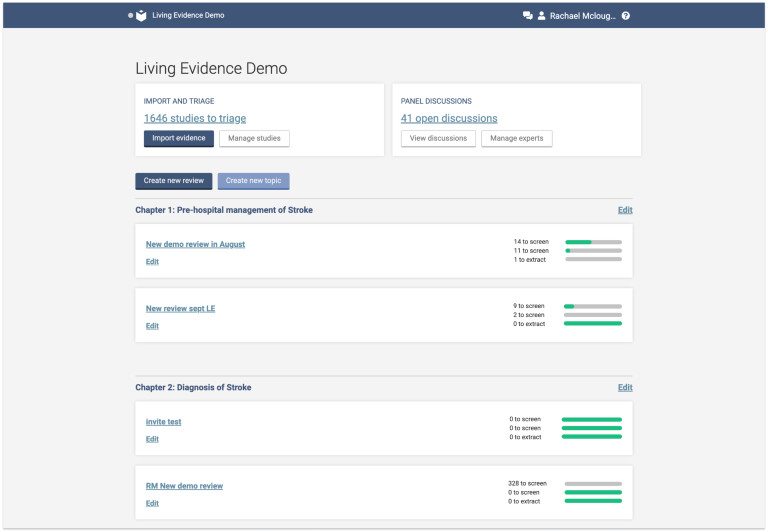
Task: Open the invite test review
Action: (x=163, y=422)
